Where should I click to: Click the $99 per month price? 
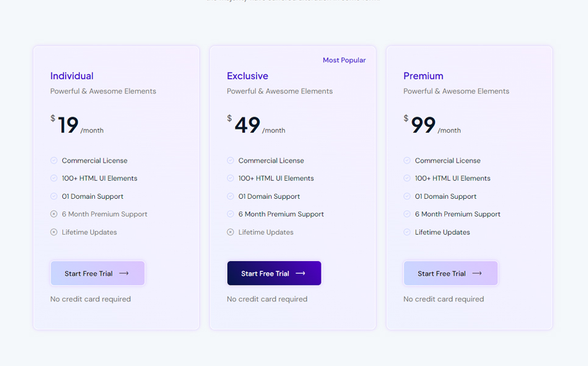432,125
